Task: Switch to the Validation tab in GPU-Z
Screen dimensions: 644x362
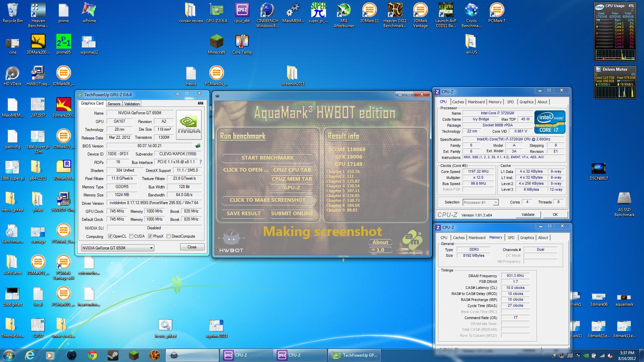Action: (x=132, y=104)
